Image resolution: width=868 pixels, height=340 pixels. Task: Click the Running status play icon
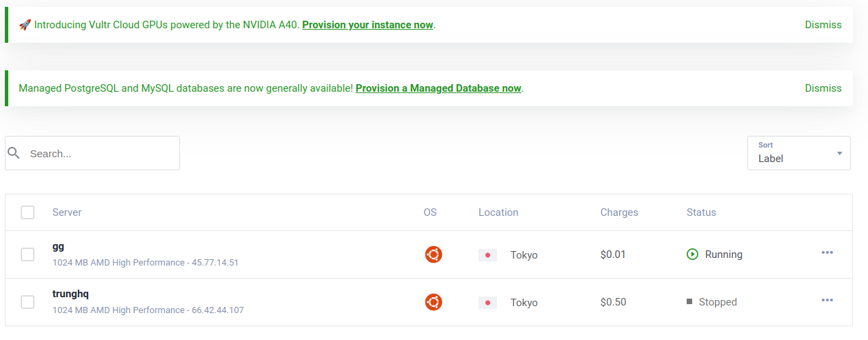tap(692, 254)
